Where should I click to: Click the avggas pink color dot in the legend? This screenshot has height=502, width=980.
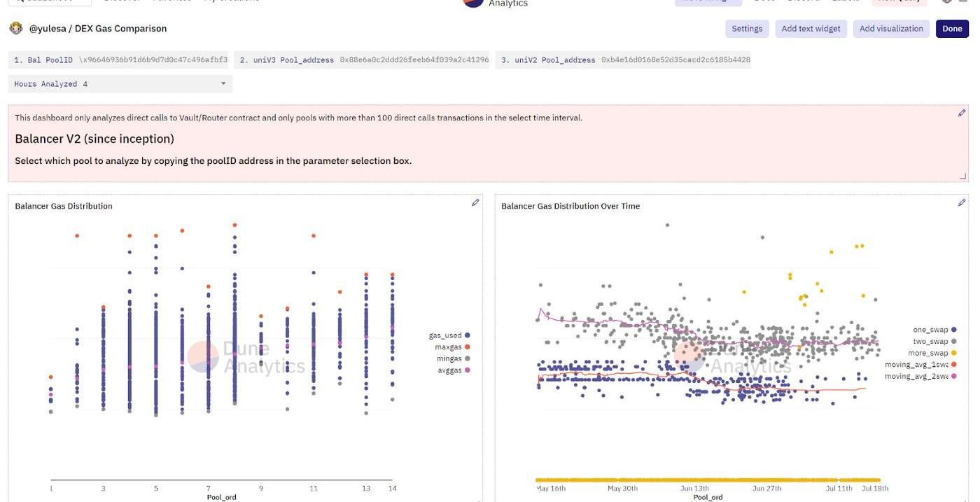tap(467, 370)
